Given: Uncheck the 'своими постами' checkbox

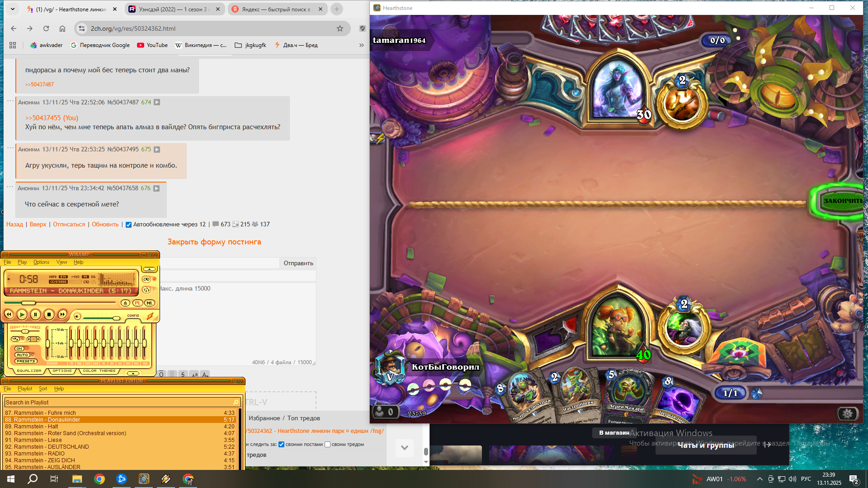Looking at the screenshot, I should [x=281, y=445].
